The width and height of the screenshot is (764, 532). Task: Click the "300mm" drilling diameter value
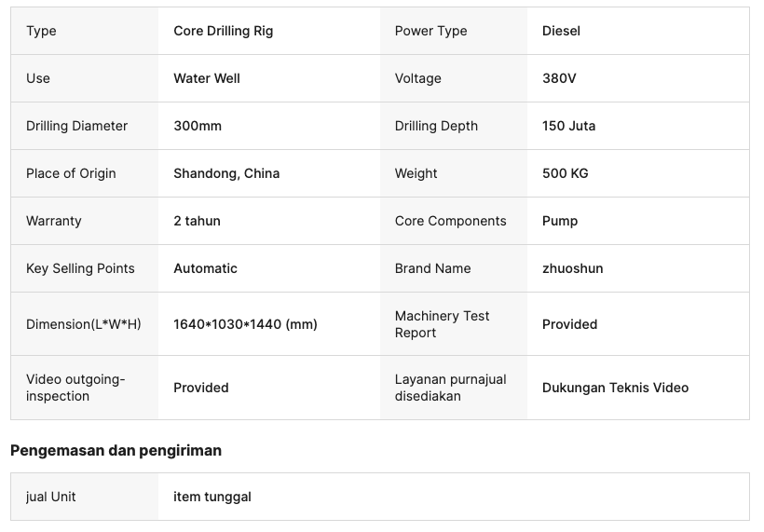coord(198,126)
